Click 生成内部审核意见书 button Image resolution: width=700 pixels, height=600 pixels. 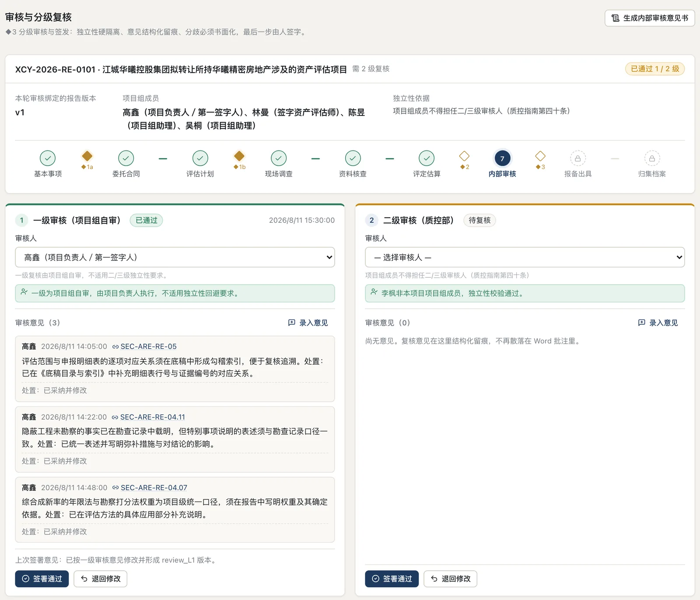(x=650, y=18)
